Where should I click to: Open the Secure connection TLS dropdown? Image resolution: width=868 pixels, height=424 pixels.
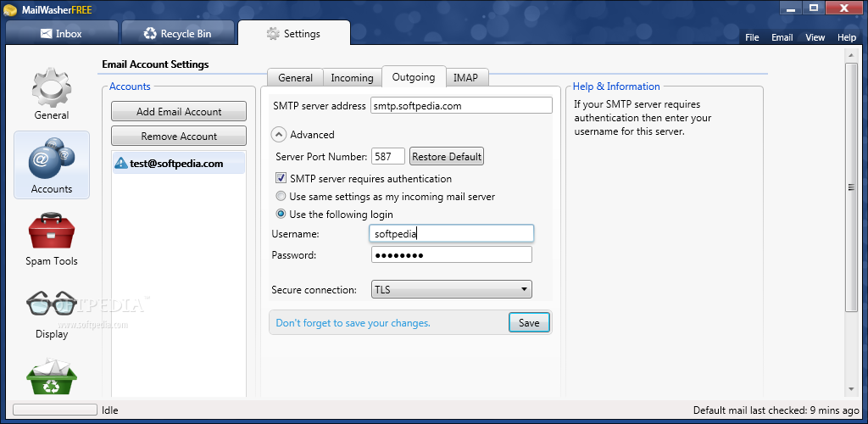tap(451, 290)
